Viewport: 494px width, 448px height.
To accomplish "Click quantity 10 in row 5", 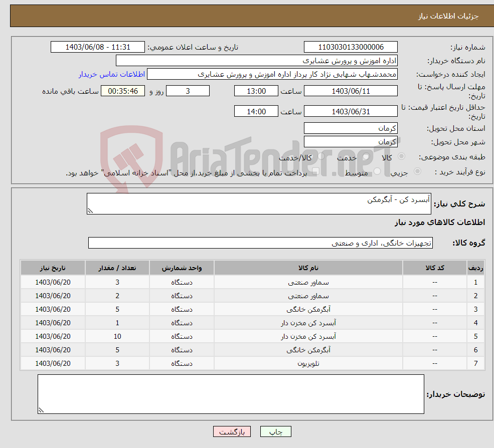I will coord(117,337).
